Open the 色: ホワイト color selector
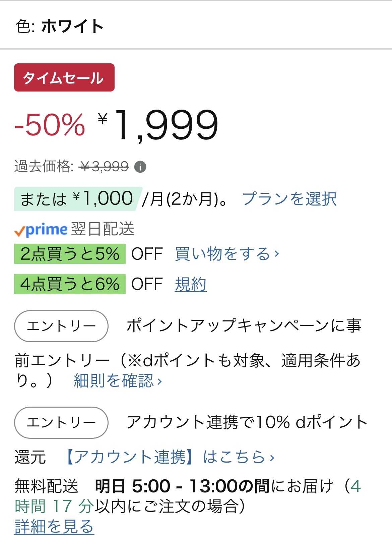Screen dimensions: 392x535 [x=60, y=26]
